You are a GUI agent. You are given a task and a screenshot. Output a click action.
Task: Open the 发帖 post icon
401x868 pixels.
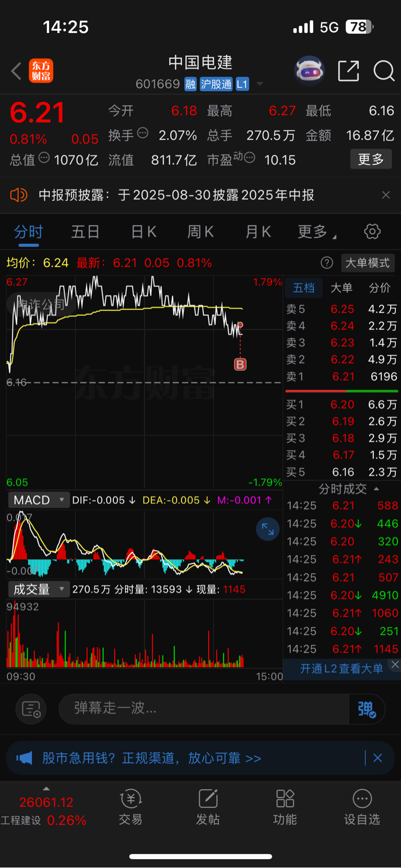(x=208, y=807)
